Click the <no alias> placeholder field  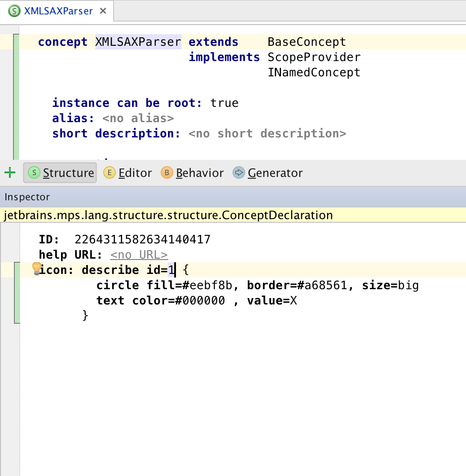point(138,119)
